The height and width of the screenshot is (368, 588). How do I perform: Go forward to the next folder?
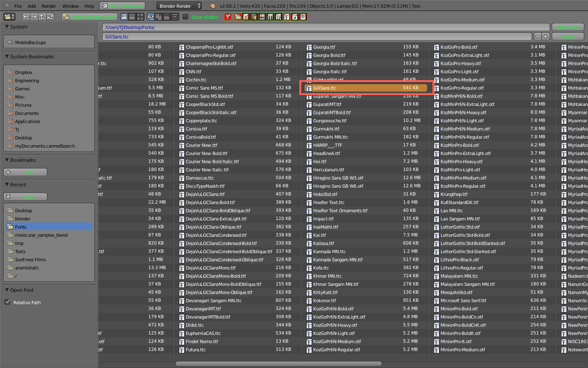(34, 17)
